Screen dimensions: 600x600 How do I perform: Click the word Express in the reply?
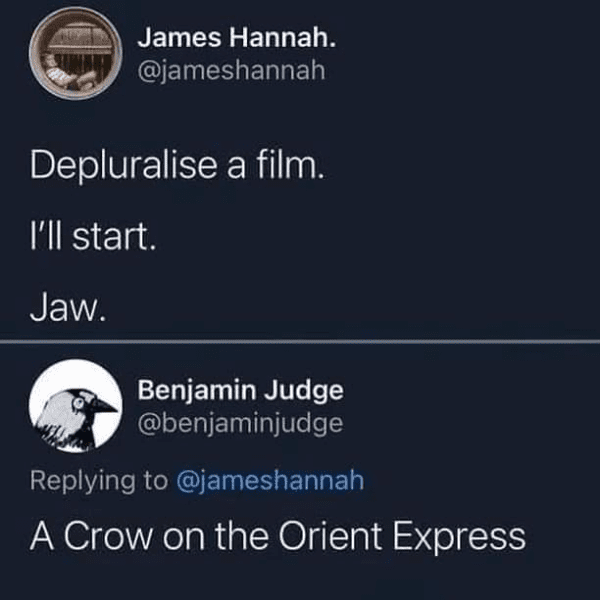(x=459, y=537)
